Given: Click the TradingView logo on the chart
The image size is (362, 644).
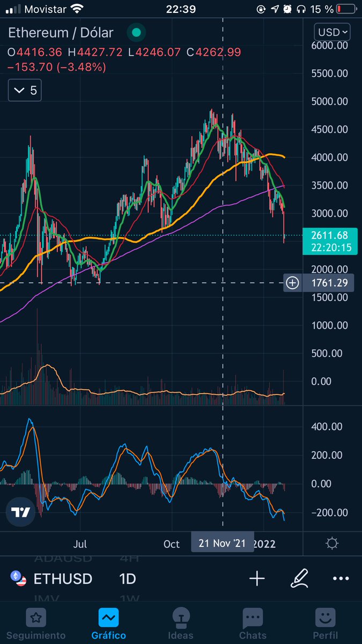Looking at the screenshot, I should 21,513.
